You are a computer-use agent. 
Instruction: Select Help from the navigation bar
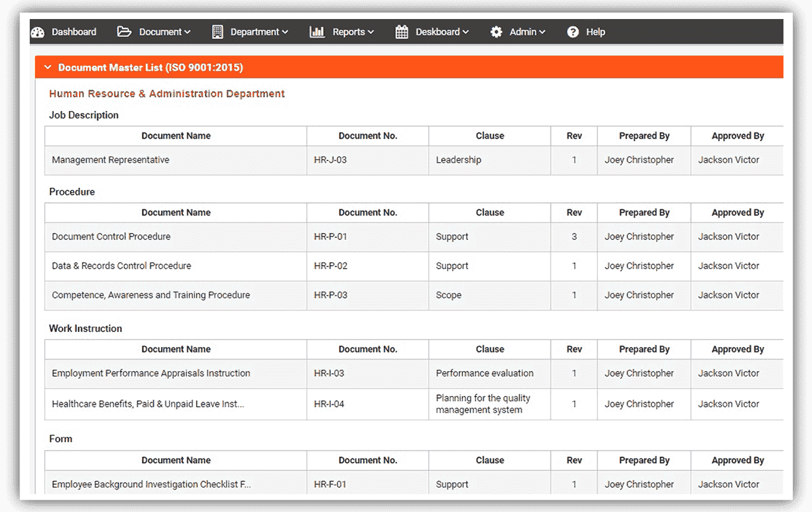pyautogui.click(x=596, y=32)
